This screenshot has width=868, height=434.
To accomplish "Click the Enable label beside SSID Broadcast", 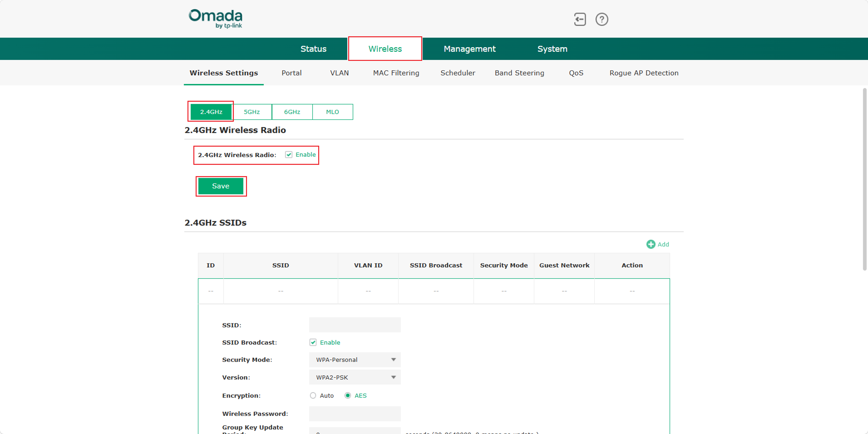I will click(330, 342).
